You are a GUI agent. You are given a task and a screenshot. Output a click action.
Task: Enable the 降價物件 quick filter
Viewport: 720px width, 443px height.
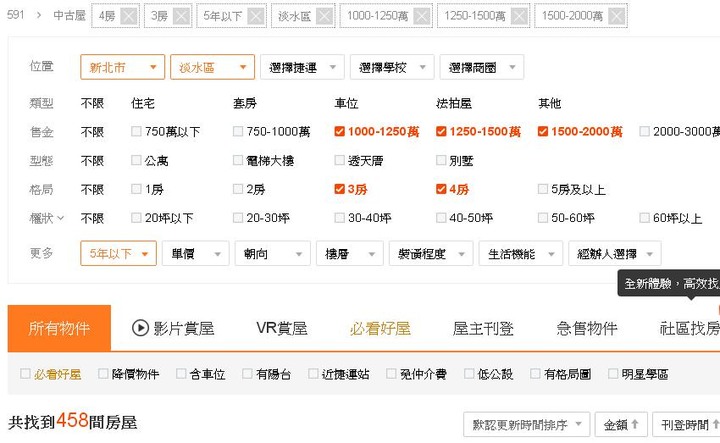[103, 374]
